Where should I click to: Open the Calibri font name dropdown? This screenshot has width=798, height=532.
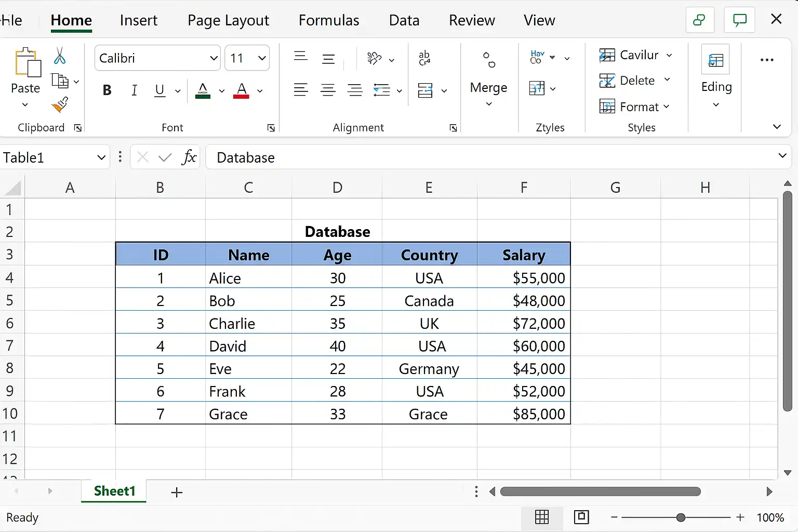point(157,58)
